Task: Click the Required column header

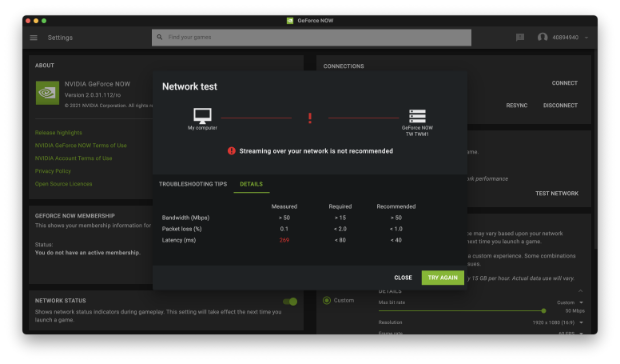Action: [x=340, y=206]
